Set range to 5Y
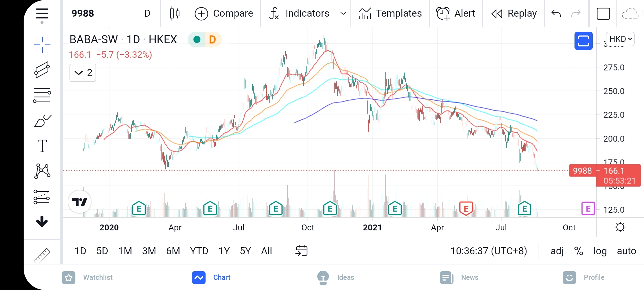Image resolution: width=644 pixels, height=290 pixels. 245,251
